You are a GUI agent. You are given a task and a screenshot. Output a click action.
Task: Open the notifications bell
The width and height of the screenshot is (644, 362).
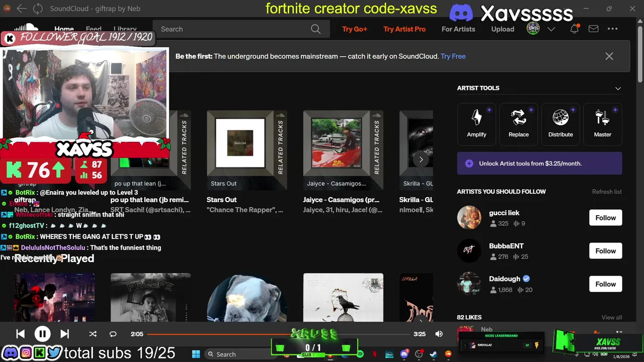click(x=574, y=29)
